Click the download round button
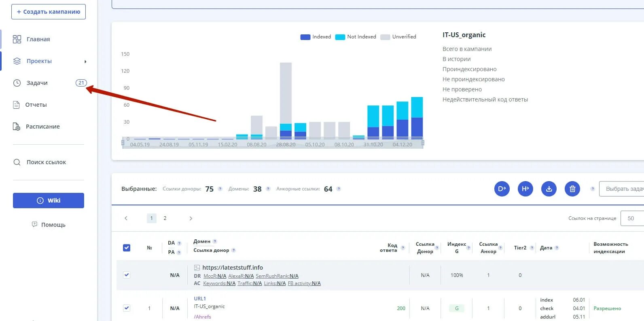Viewport: 644px width, 321px height. [x=549, y=189]
